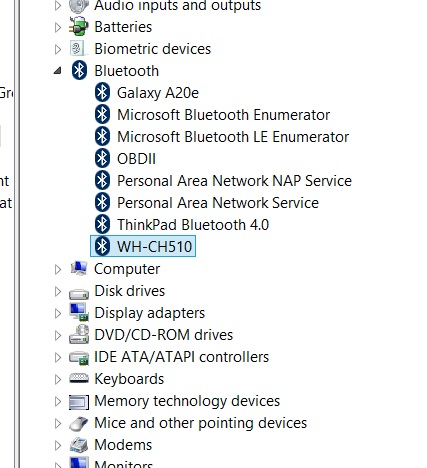The height and width of the screenshot is (468, 427).
Task: Select Microsoft Bluetooth Enumerator label
Action: [x=223, y=115]
